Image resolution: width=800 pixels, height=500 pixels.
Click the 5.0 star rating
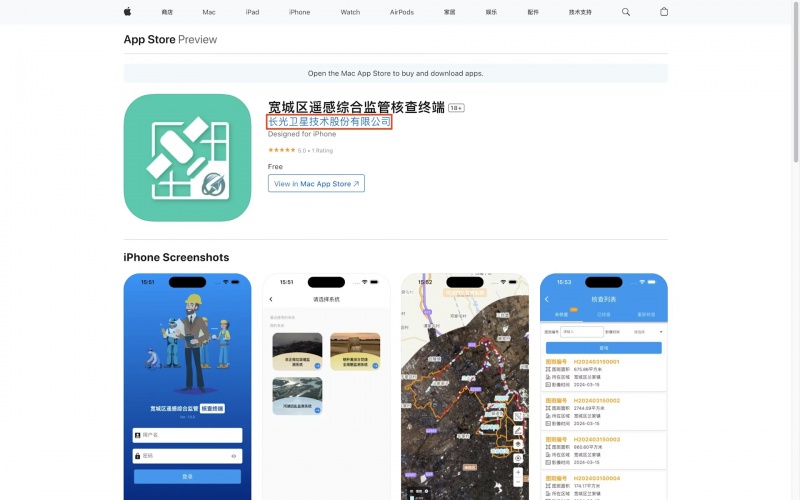300,151
